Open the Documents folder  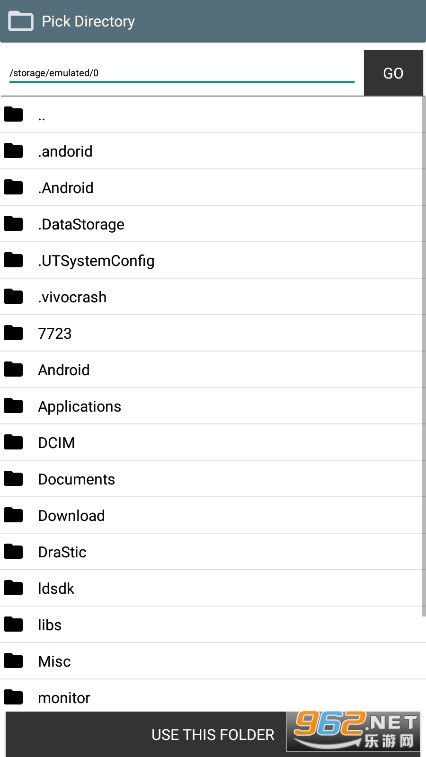212,479
